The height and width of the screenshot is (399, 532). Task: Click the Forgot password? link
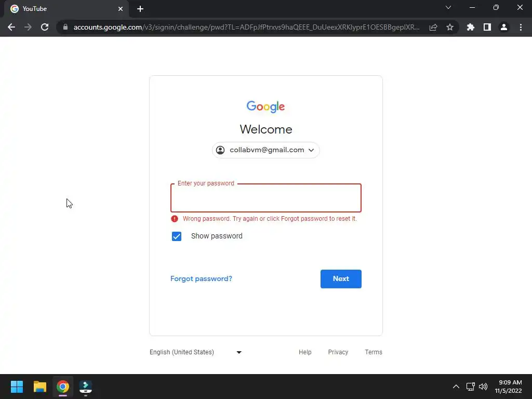click(201, 278)
